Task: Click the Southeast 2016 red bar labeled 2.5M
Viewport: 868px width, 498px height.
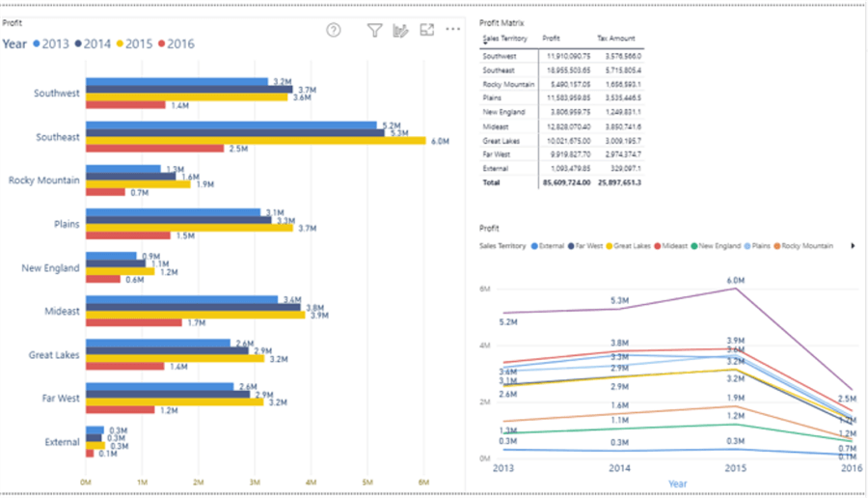Action: (x=155, y=149)
